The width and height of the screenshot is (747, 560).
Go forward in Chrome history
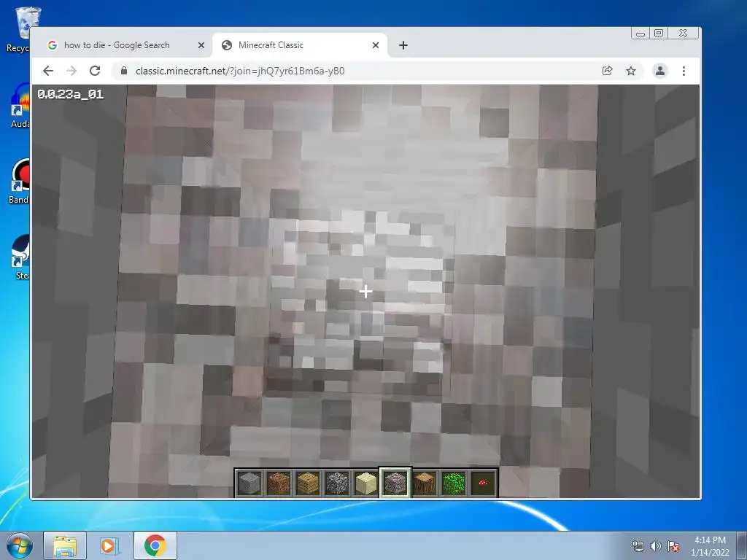[x=71, y=71]
